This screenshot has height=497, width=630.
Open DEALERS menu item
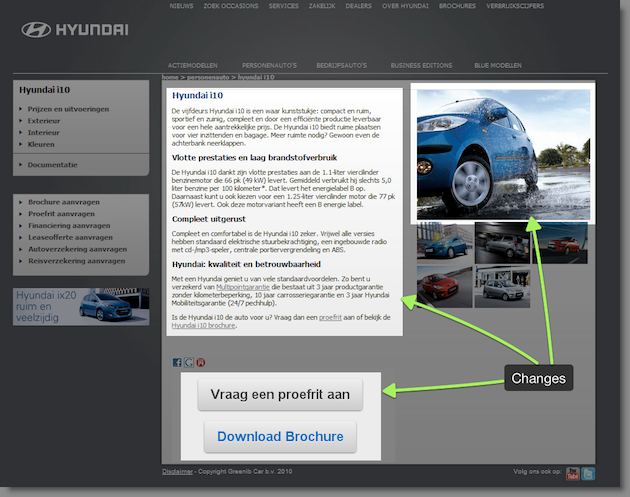(358, 6)
